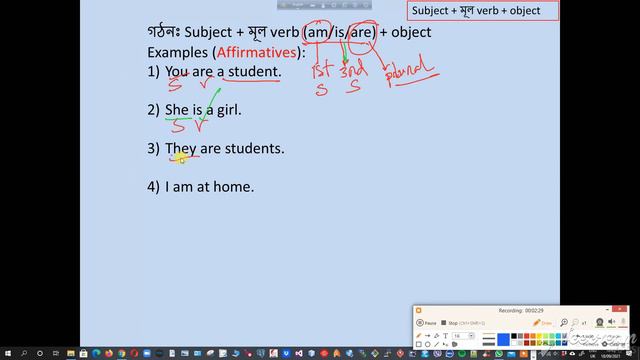Open Cortana from the taskbar

(x=40, y=353)
